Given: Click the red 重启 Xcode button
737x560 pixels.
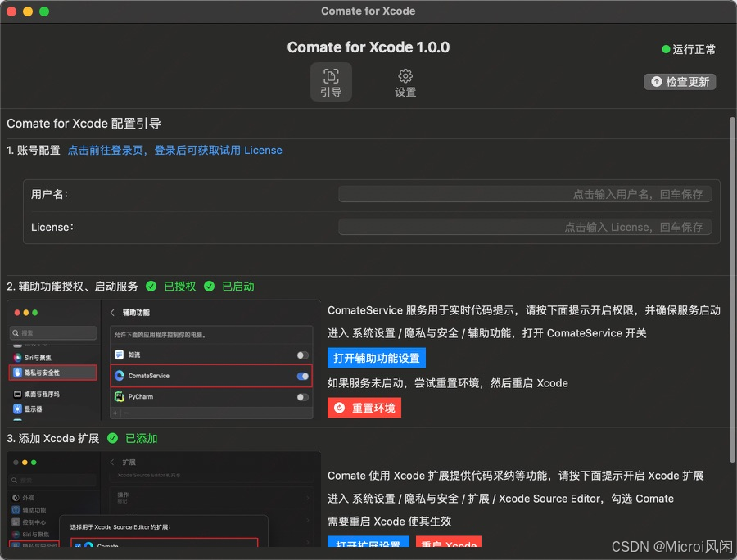Looking at the screenshot, I should [x=449, y=542].
